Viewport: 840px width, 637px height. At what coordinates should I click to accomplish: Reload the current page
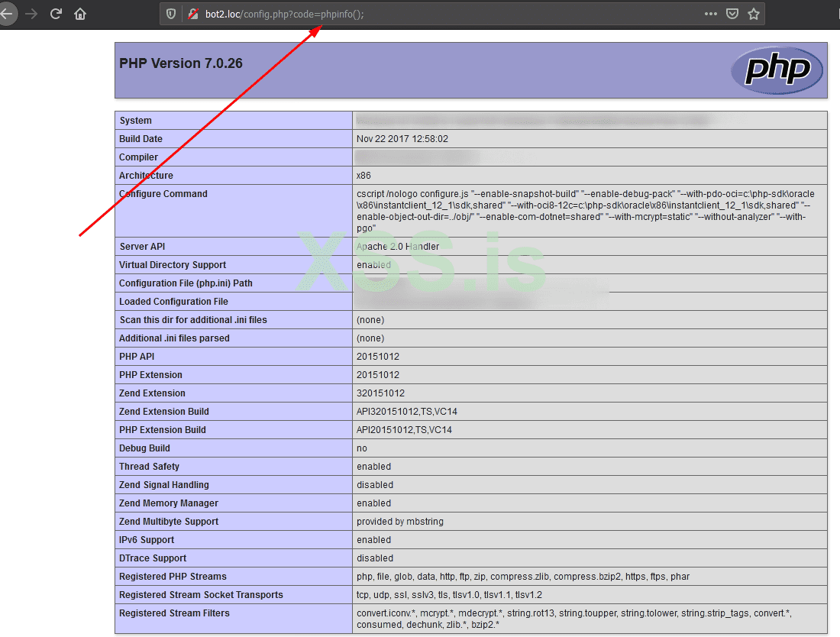point(56,14)
